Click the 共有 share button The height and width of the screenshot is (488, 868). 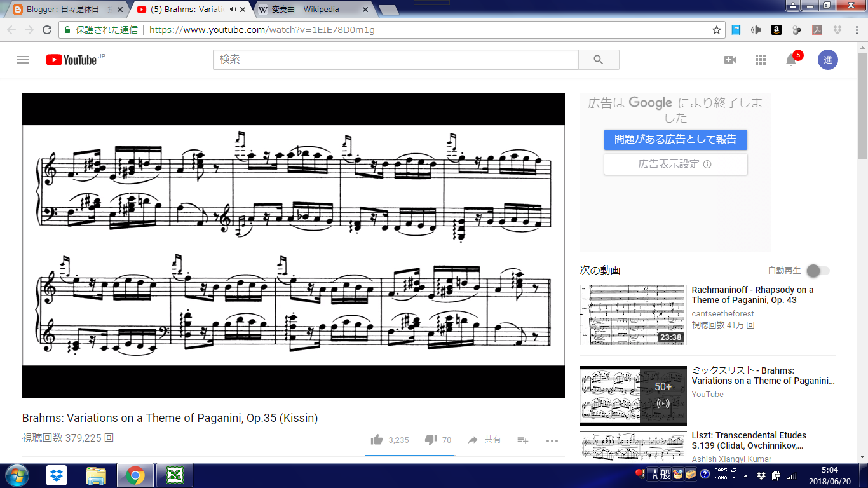coord(484,440)
